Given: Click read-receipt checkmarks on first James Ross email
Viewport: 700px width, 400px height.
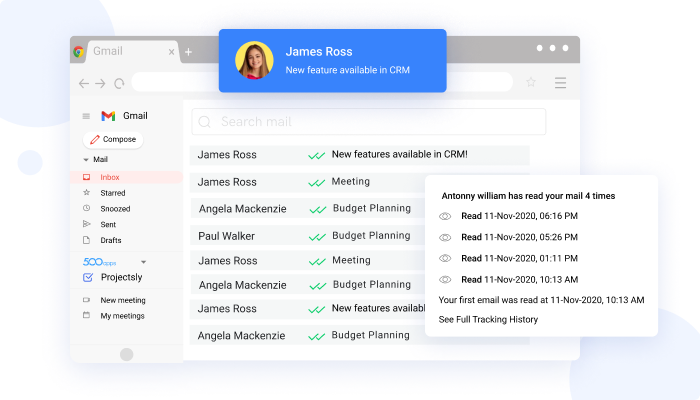Looking at the screenshot, I should [x=317, y=156].
